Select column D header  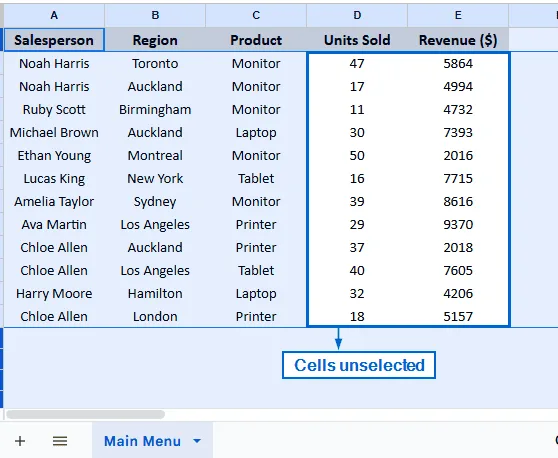[357, 15]
